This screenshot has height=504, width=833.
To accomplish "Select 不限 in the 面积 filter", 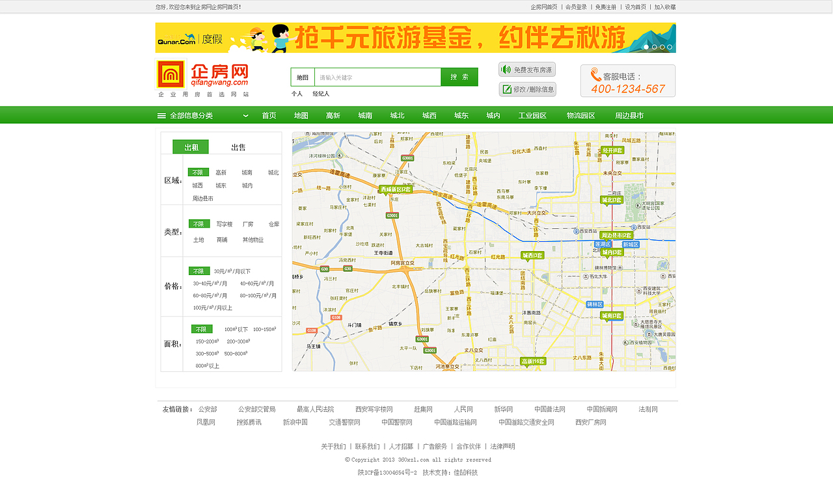I will coord(202,329).
